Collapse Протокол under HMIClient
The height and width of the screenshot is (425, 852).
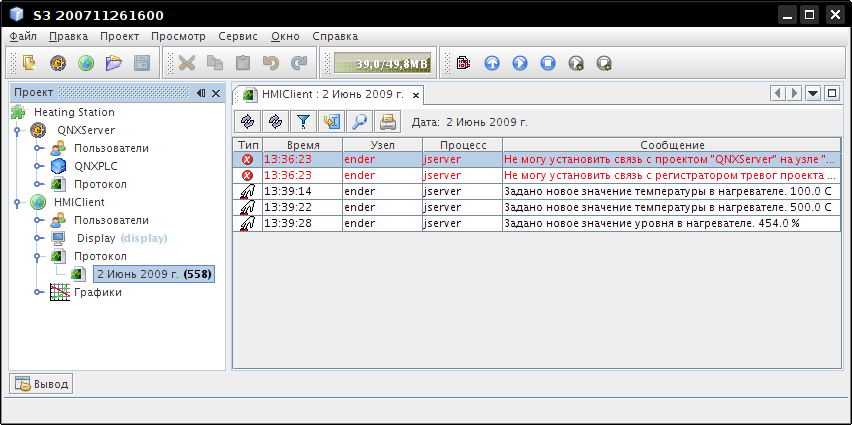tap(37, 256)
